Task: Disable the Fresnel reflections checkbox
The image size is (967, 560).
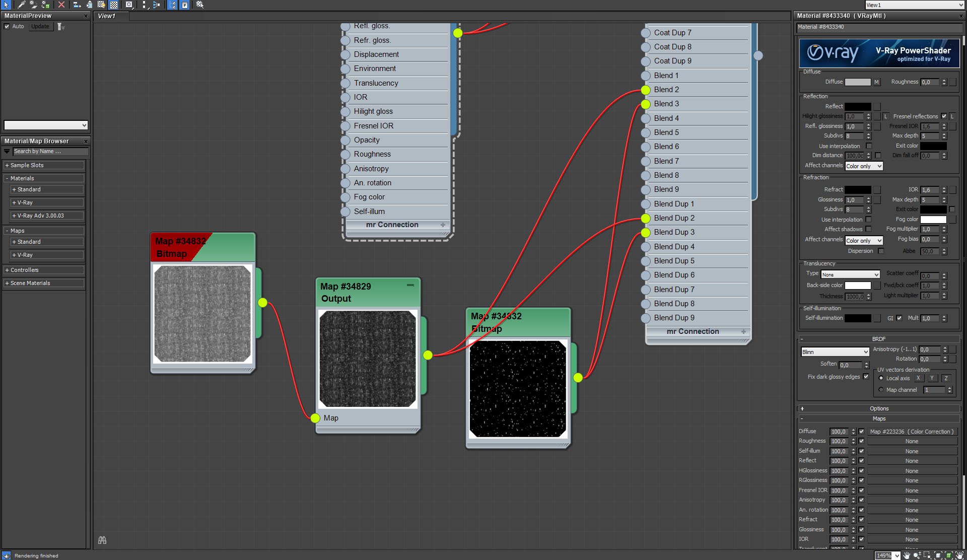Action: point(944,116)
